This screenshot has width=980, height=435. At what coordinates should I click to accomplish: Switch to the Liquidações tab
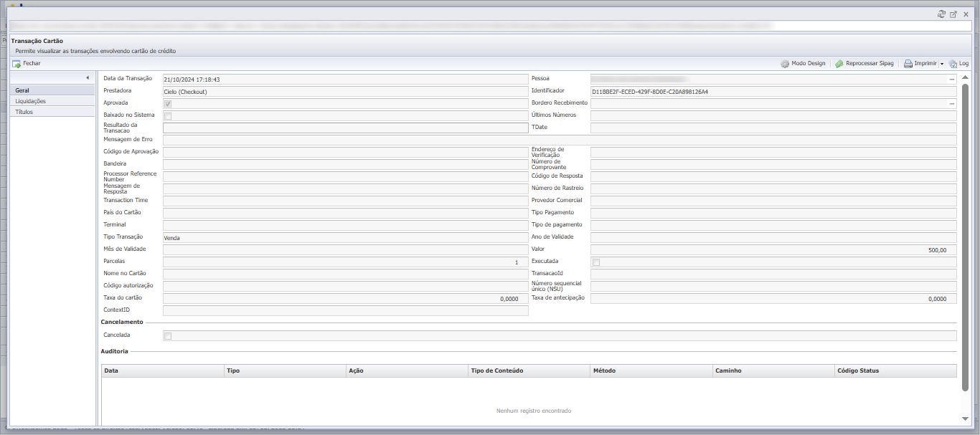coord(52,101)
